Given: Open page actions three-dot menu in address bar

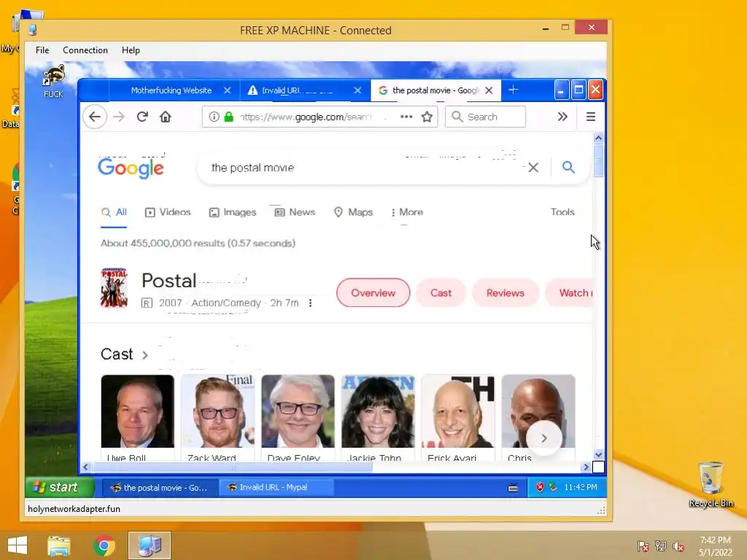Looking at the screenshot, I should coord(406,117).
